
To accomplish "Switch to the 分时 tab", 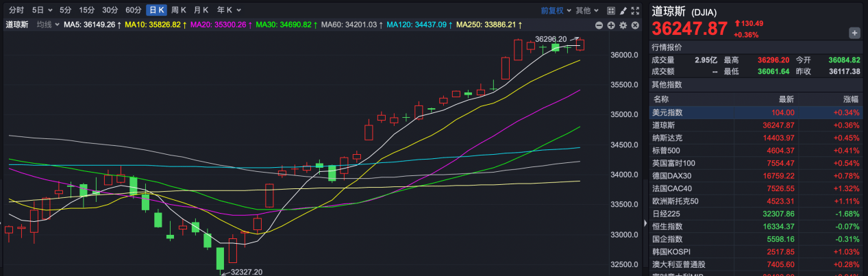I will tap(16, 10).
